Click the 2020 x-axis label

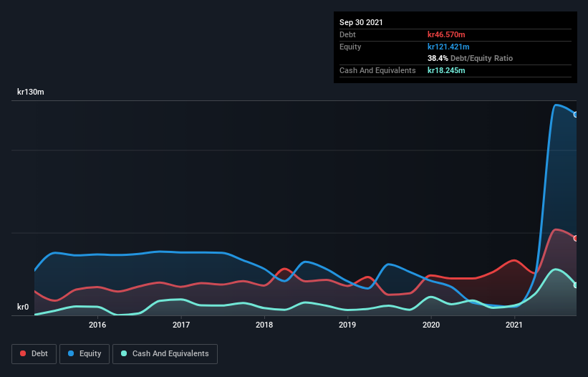tap(431, 325)
